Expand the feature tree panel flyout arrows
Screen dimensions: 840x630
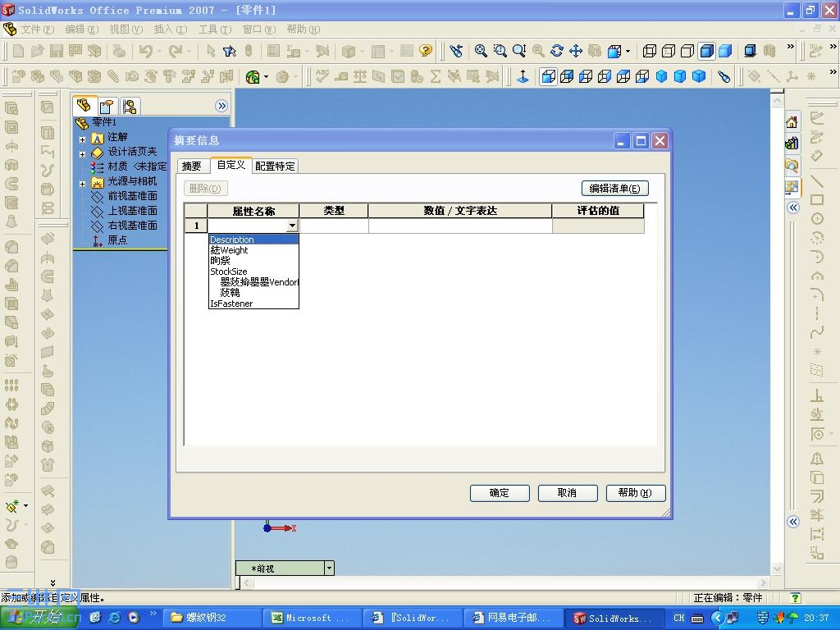click(221, 106)
